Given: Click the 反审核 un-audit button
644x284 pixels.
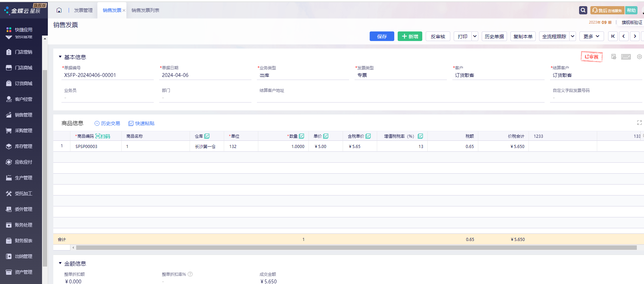Looking at the screenshot, I should [x=438, y=36].
